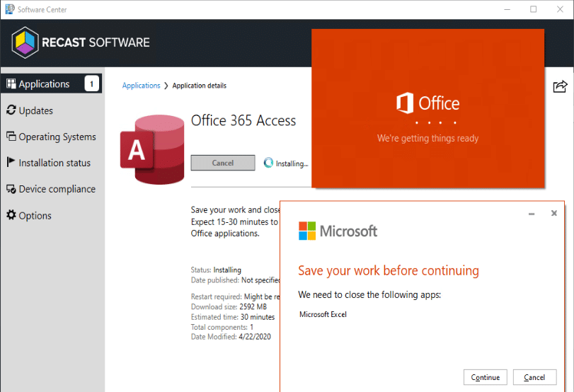Click the Office 365 Access app icon
The image size is (574, 392).
point(151,147)
